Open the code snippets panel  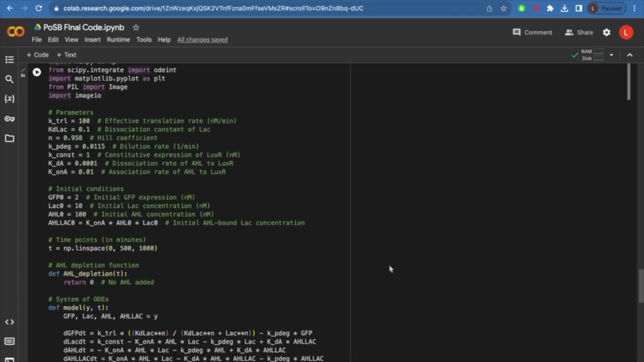tap(10, 322)
